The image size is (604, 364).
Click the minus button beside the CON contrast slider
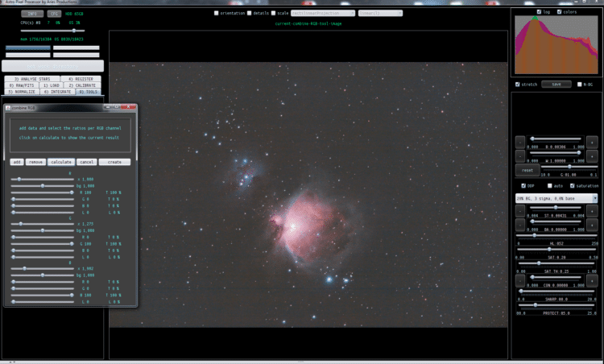520,281
